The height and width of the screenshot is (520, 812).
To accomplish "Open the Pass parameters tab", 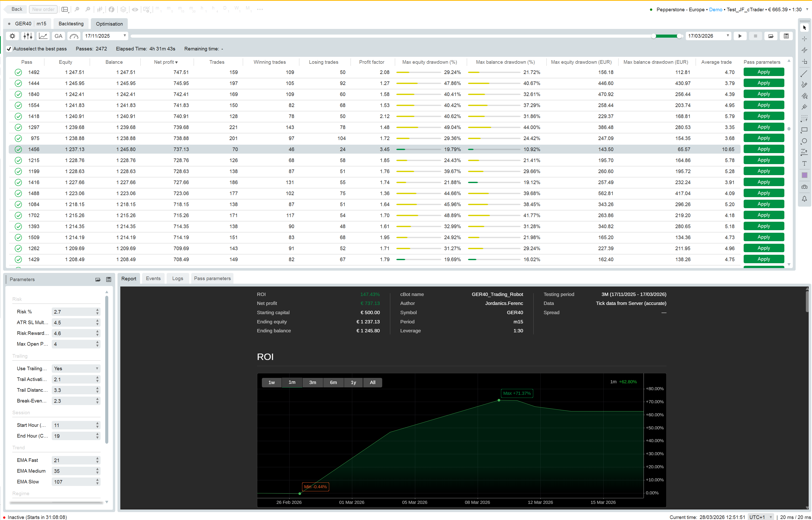I will click(x=212, y=278).
